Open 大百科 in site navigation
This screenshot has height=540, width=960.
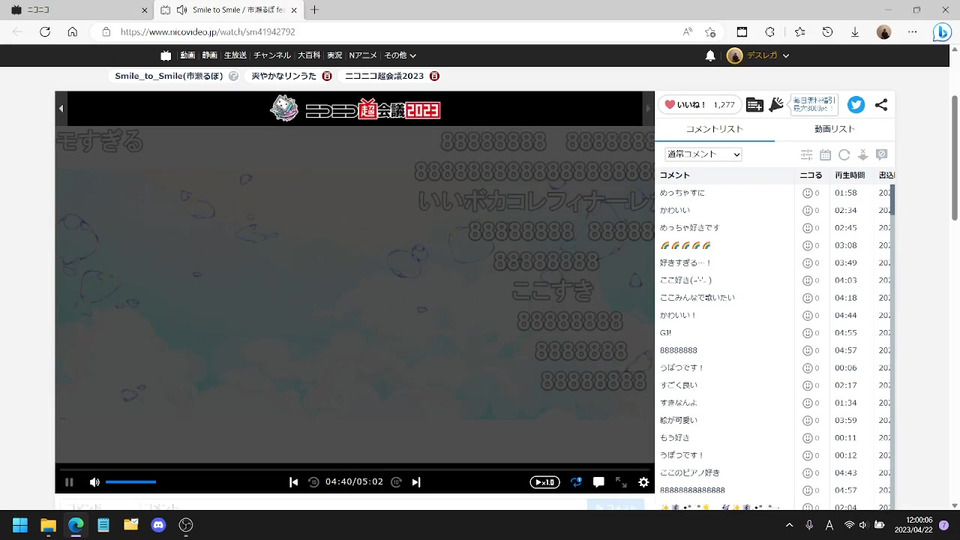click(309, 55)
